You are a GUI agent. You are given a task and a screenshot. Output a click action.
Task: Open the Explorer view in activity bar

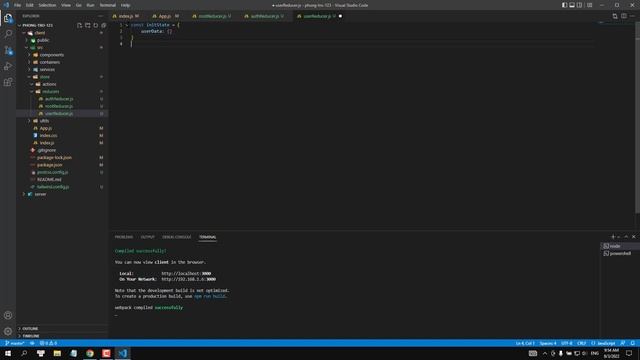click(x=8, y=18)
